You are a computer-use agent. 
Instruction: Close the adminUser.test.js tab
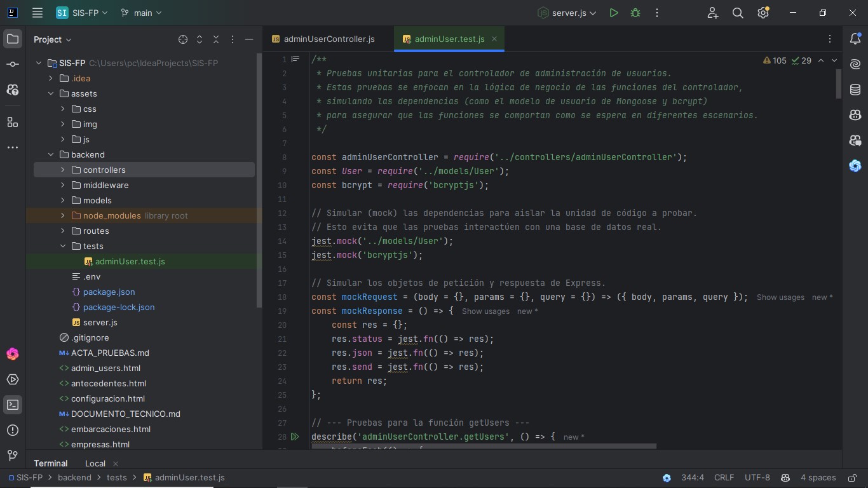pyautogui.click(x=494, y=39)
